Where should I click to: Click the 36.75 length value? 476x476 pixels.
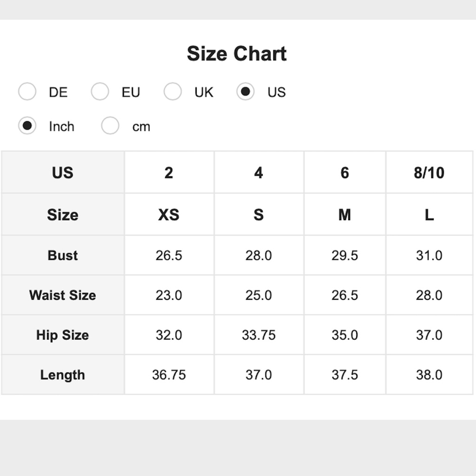169,375
